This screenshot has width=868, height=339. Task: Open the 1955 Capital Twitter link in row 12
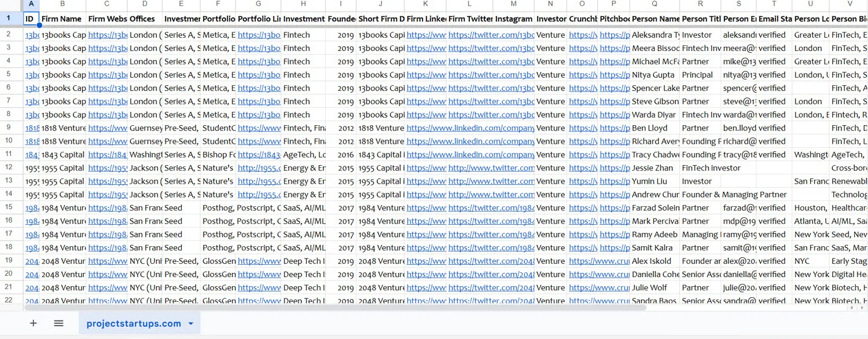point(491,168)
